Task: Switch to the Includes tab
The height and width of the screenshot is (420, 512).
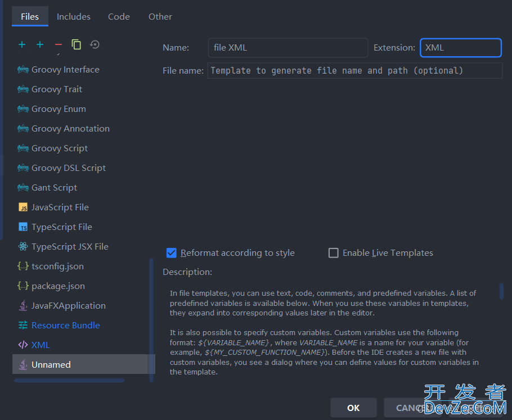Action: [x=74, y=17]
